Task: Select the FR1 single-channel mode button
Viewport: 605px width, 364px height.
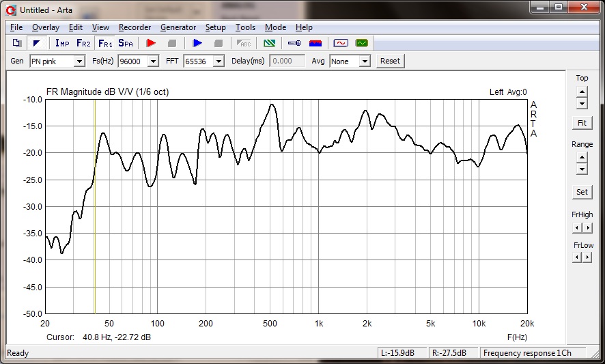Action: tap(105, 43)
